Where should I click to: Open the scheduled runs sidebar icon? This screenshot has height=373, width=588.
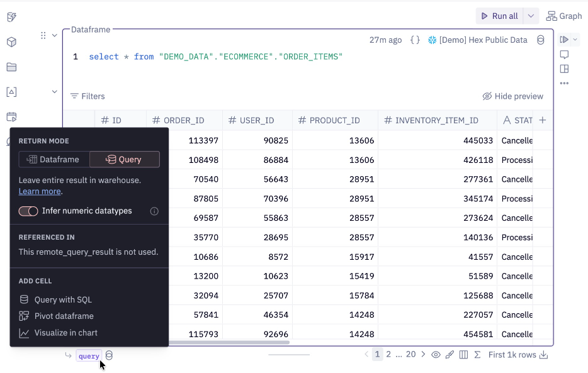11,117
